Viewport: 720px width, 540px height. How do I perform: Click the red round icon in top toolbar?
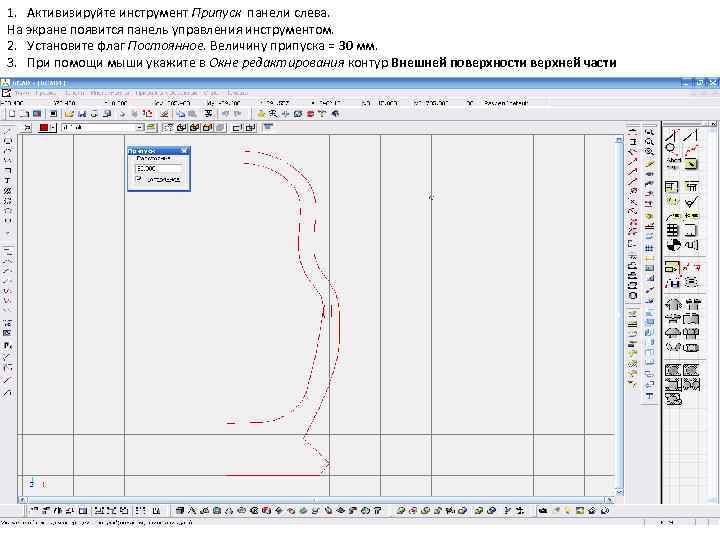coord(310,114)
